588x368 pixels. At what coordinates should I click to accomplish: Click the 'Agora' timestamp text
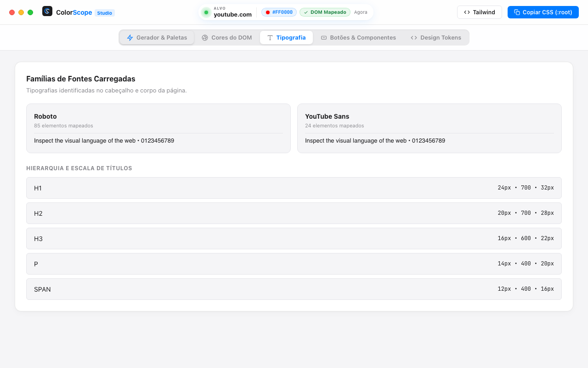(x=361, y=12)
